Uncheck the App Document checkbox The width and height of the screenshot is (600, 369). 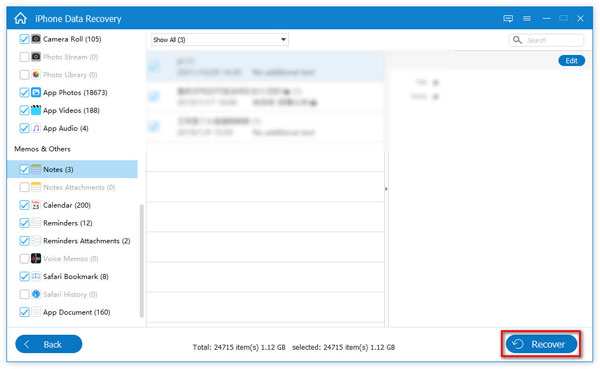[x=24, y=312]
